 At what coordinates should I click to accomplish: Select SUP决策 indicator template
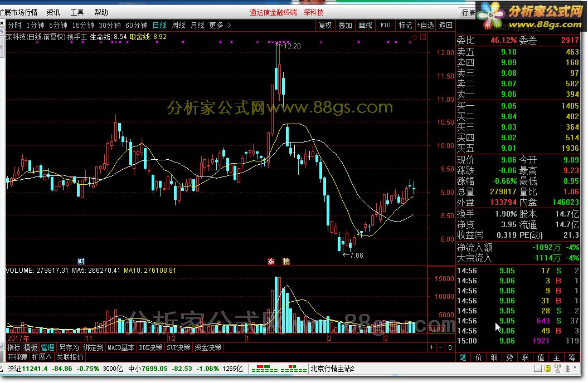pos(178,347)
